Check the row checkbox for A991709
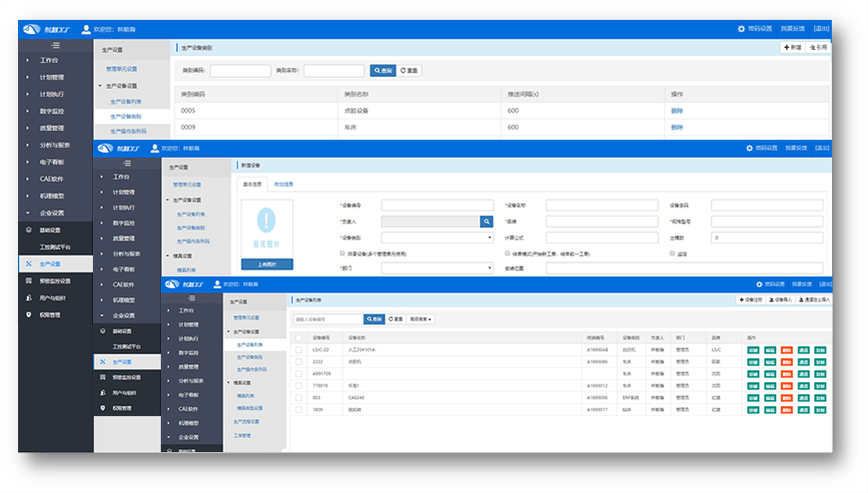 tap(299, 373)
